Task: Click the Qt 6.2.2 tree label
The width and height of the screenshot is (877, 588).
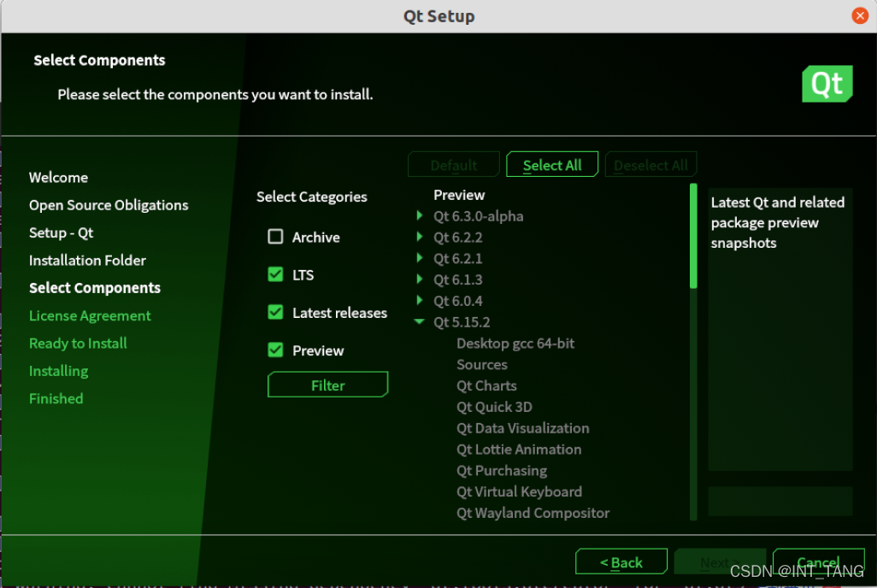Action: click(457, 238)
